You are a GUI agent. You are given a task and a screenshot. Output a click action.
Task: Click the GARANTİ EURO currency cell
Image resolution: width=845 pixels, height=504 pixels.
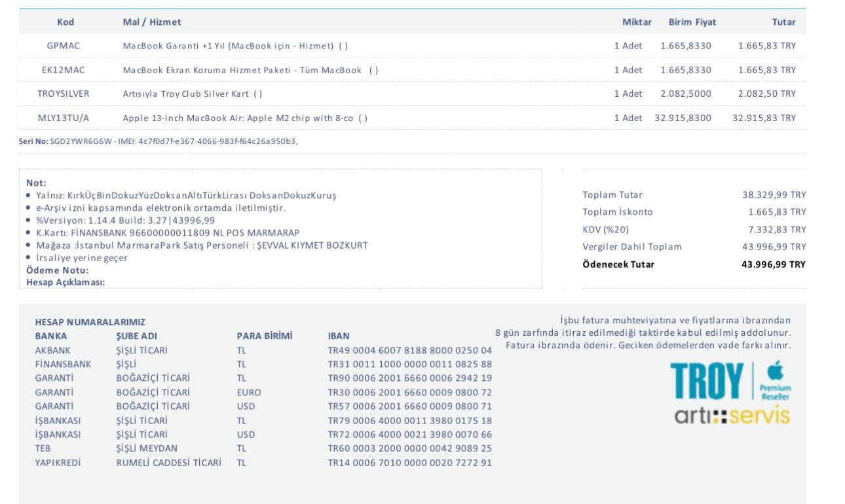point(249,393)
